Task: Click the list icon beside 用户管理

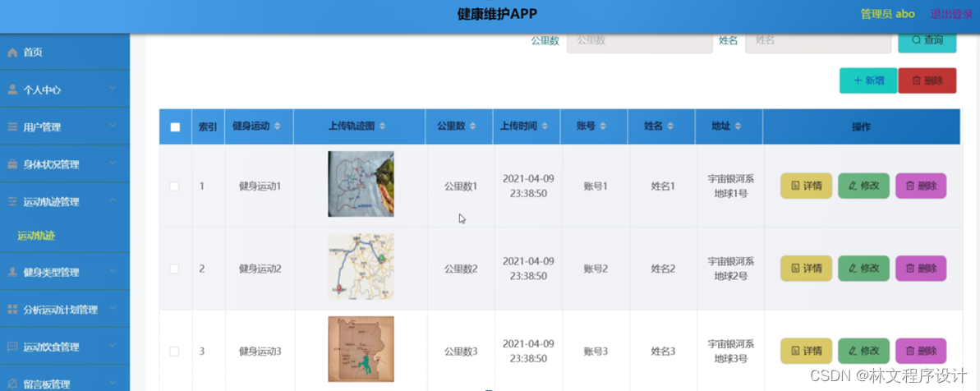Action: 12,127
